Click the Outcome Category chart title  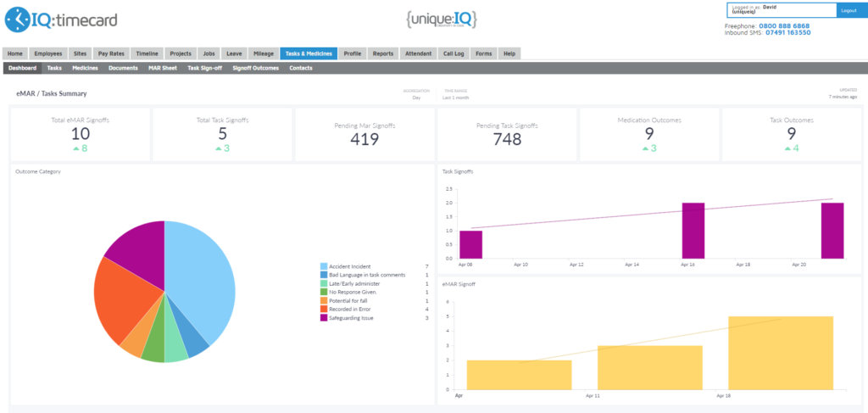38,171
